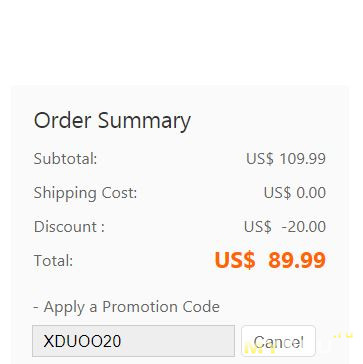
Task: Select the Shipping Cost label
Action: pyautogui.click(x=85, y=193)
